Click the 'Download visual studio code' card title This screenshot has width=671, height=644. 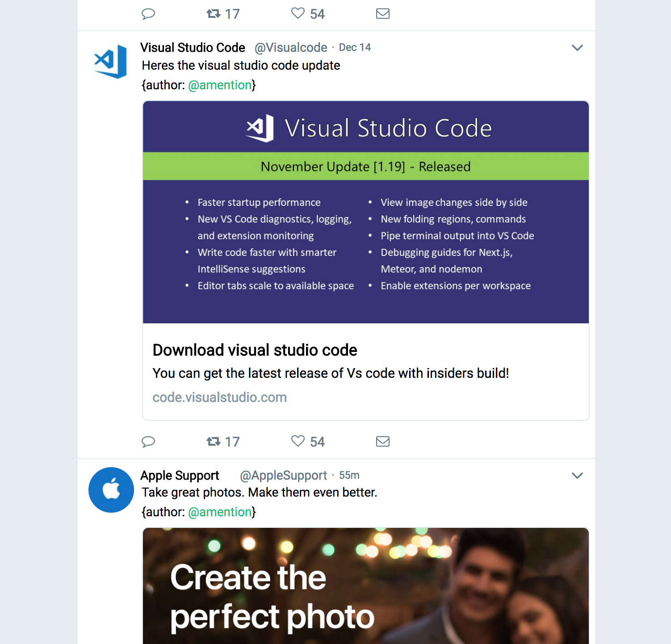[x=255, y=350]
